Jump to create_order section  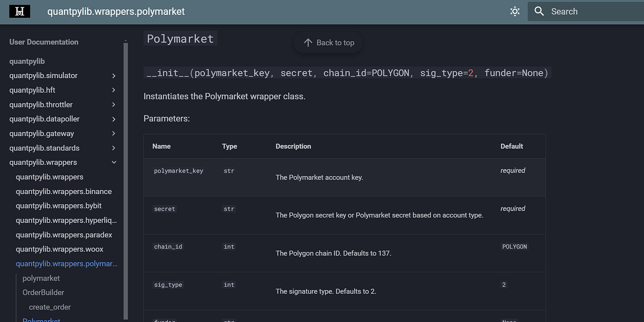tap(50, 307)
